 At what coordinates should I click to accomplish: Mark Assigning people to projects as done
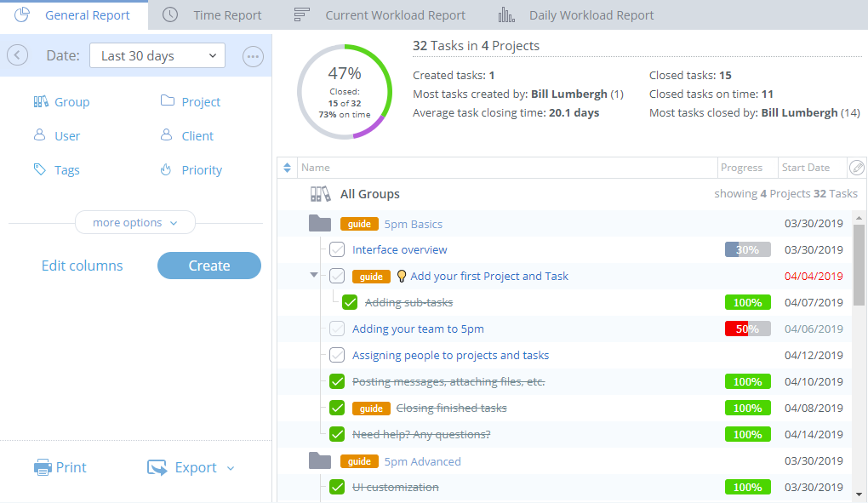336,355
